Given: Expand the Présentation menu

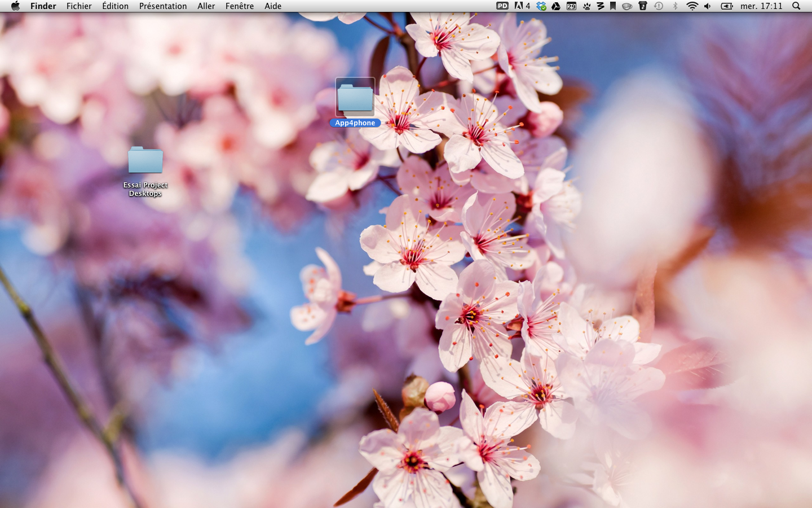Looking at the screenshot, I should [x=163, y=6].
